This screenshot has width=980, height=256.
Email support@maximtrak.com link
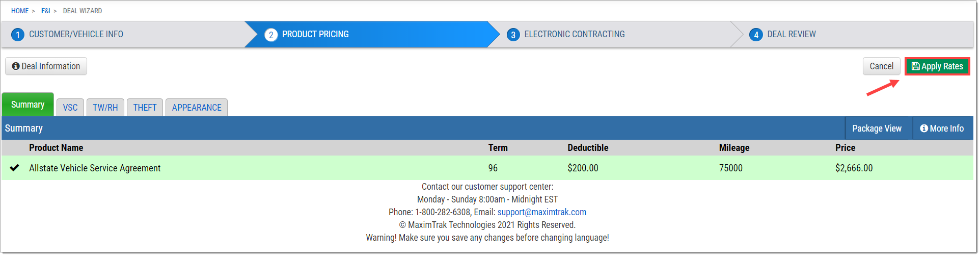[542, 212]
